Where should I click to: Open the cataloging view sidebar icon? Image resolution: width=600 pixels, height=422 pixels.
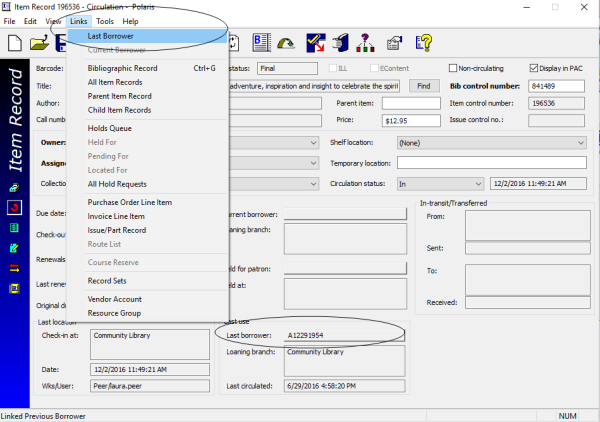pyautogui.click(x=14, y=187)
